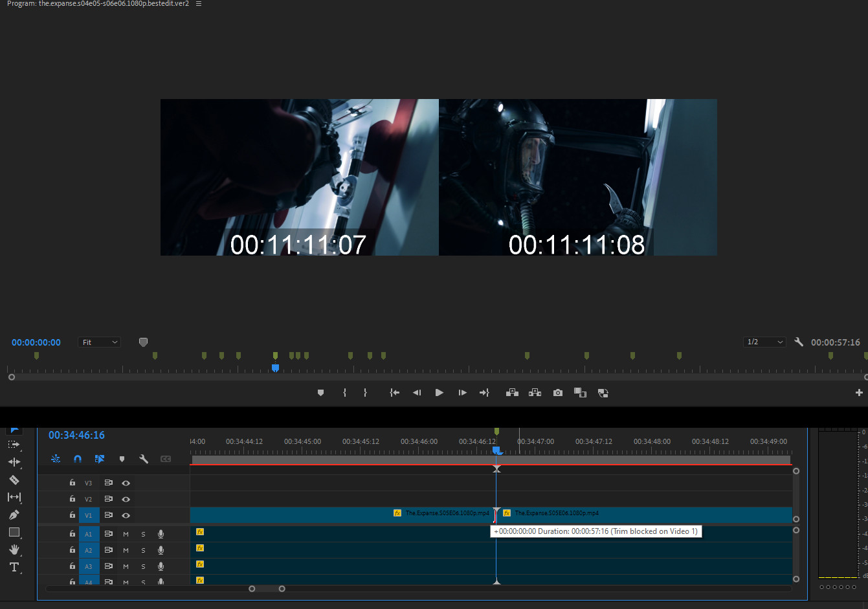Choose the Type tool
This screenshot has height=609, width=868.
pyautogui.click(x=14, y=567)
